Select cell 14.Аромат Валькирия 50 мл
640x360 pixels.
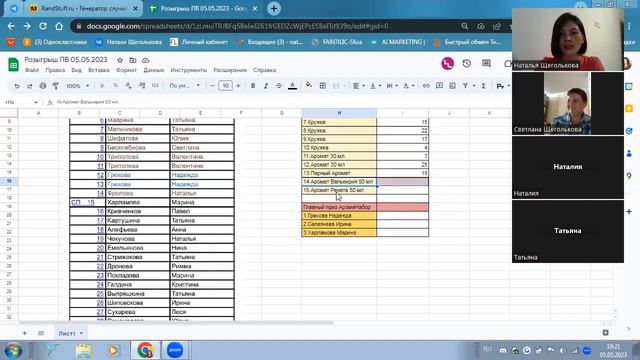click(x=339, y=182)
